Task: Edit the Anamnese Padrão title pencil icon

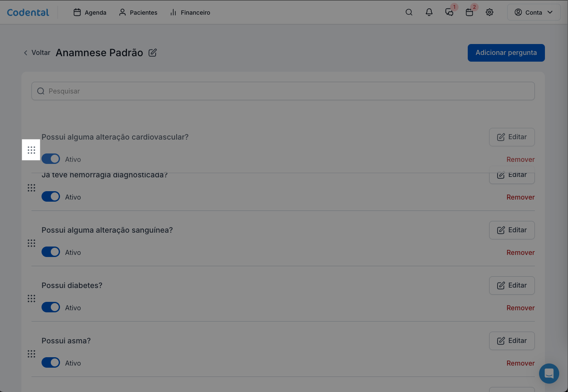Action: (x=153, y=53)
